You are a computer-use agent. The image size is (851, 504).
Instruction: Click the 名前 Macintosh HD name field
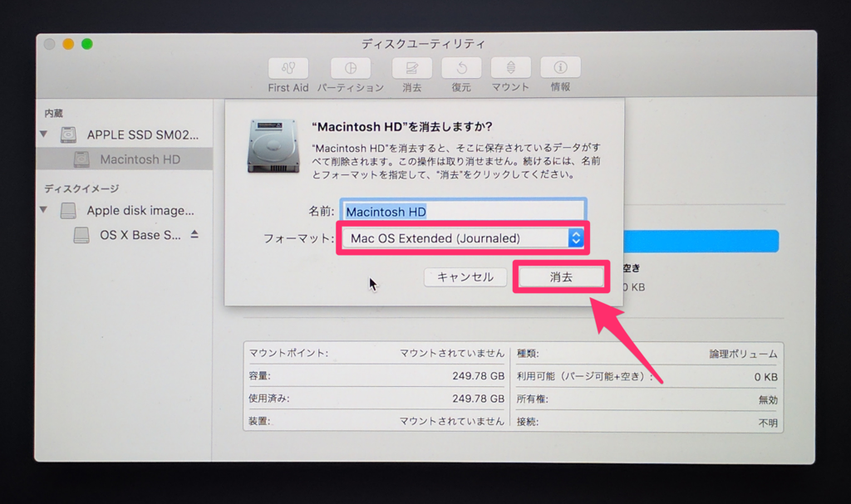pyautogui.click(x=463, y=212)
